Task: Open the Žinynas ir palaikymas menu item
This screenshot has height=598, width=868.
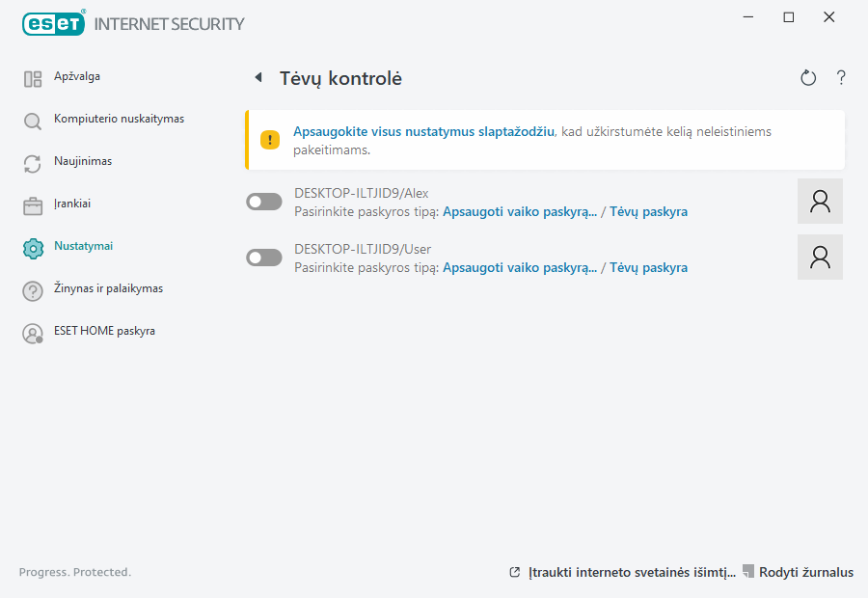Action: (107, 288)
